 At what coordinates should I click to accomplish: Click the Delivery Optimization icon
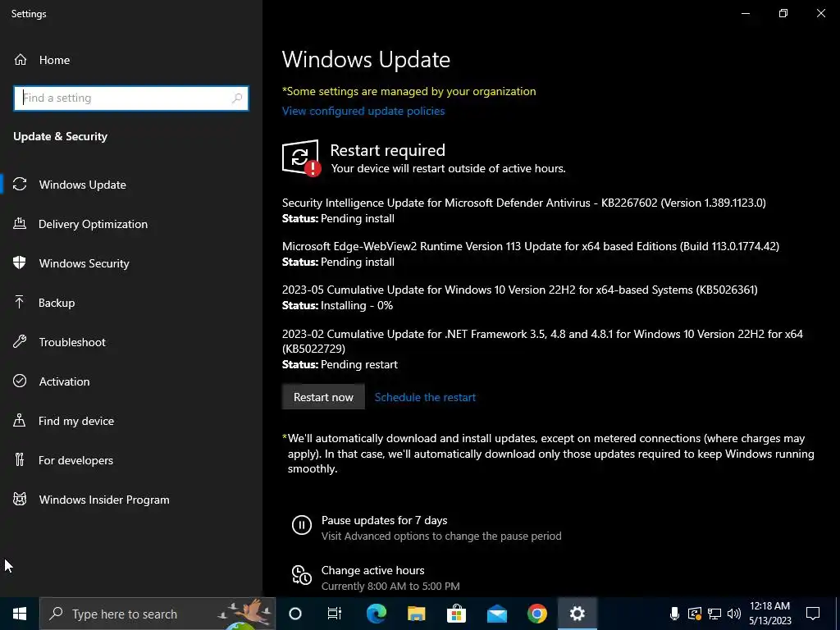(20, 224)
